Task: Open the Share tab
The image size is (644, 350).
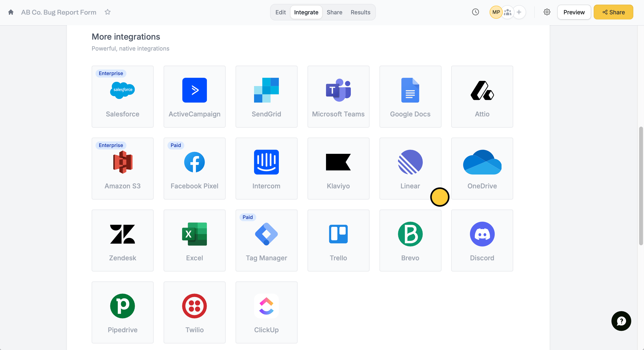Action: (x=335, y=12)
